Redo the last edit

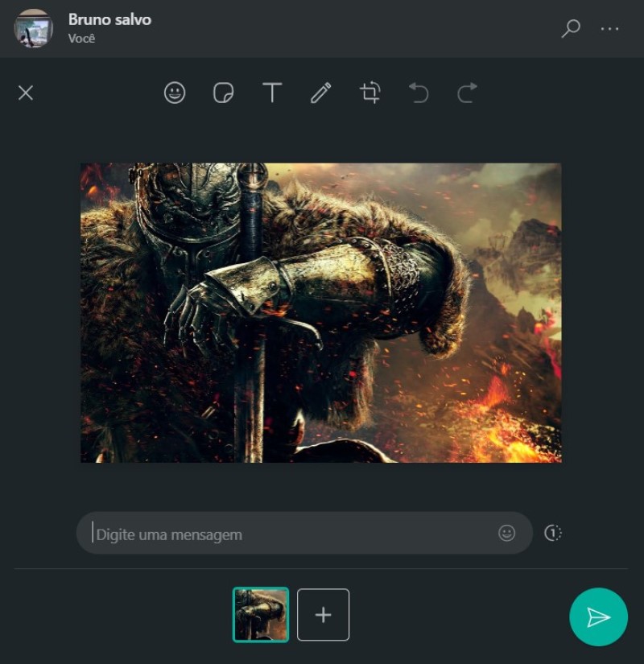[x=468, y=93]
